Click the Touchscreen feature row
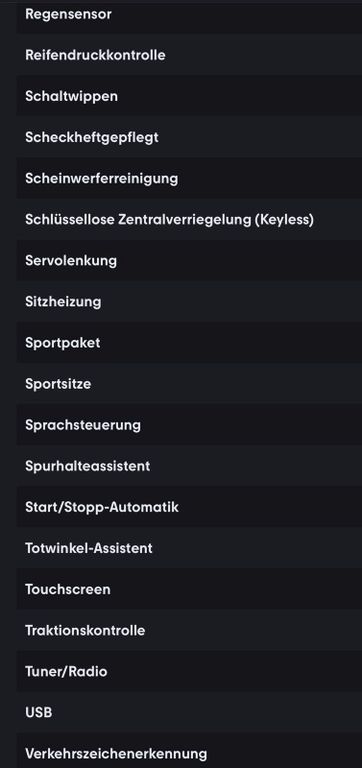Viewport: 362px width, 768px height. tap(189, 589)
